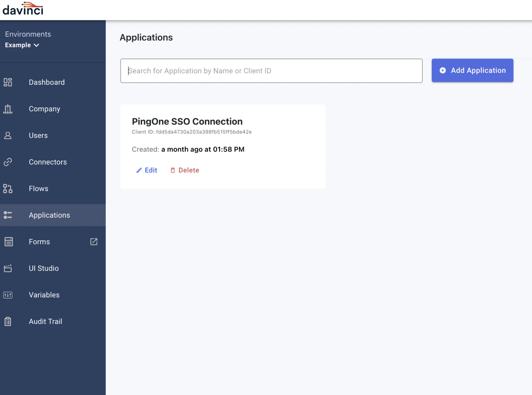The image size is (532, 395).
Task: Go to the Users section
Action: (x=53, y=135)
